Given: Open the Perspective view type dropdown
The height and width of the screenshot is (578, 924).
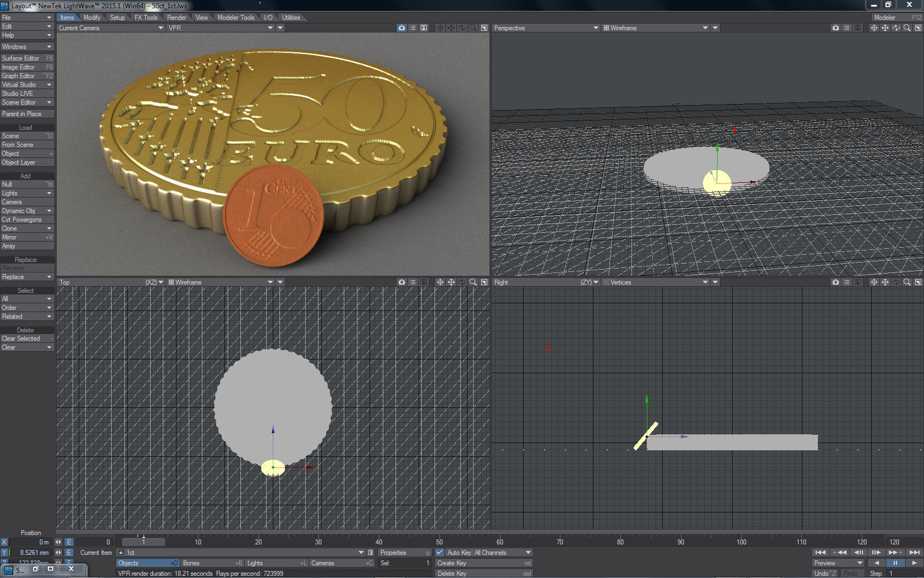Looking at the screenshot, I should (546, 28).
